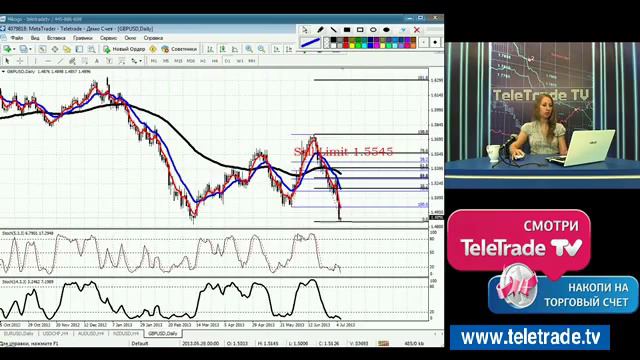
Task: Select the drawing overlay line tool
Action: (x=333, y=30)
